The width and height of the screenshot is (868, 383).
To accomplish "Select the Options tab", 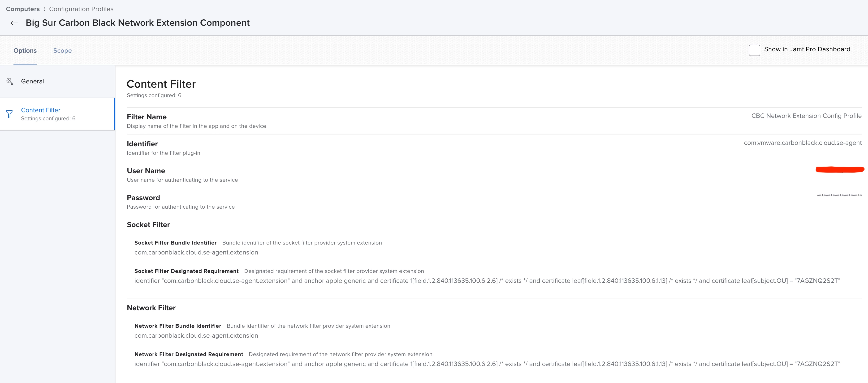I will (x=25, y=51).
